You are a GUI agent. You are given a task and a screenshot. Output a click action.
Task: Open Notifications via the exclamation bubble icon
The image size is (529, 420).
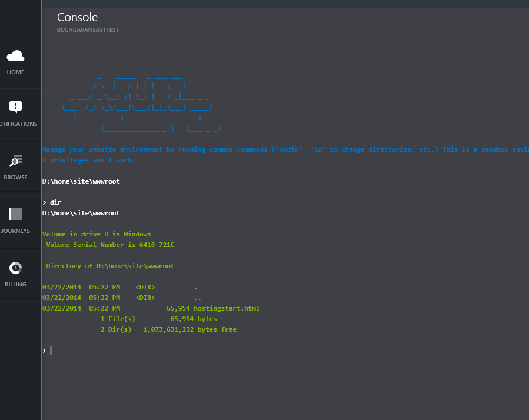[15, 106]
